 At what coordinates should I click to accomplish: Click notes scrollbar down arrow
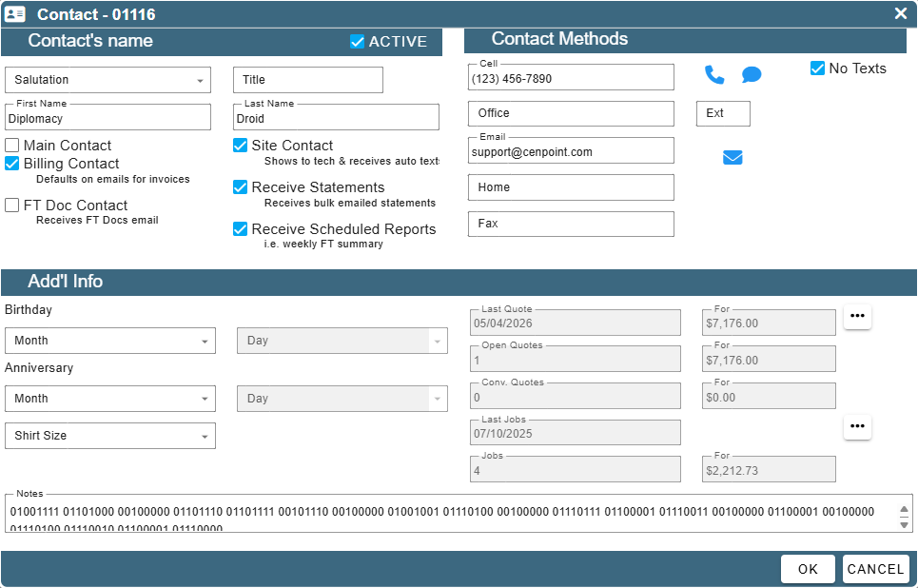point(904,525)
